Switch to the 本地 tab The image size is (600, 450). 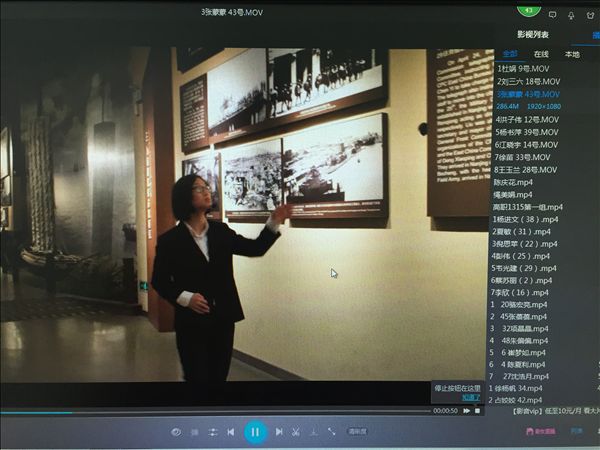tap(571, 54)
